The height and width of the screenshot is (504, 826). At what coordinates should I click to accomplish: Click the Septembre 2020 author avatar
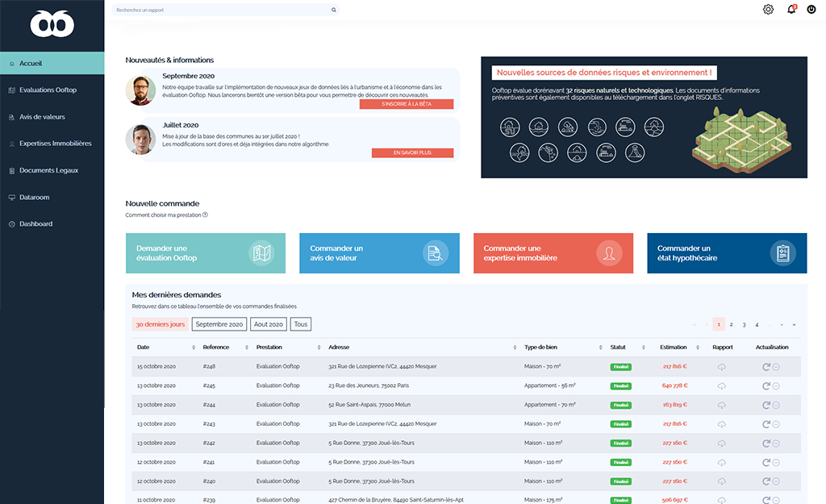point(140,90)
